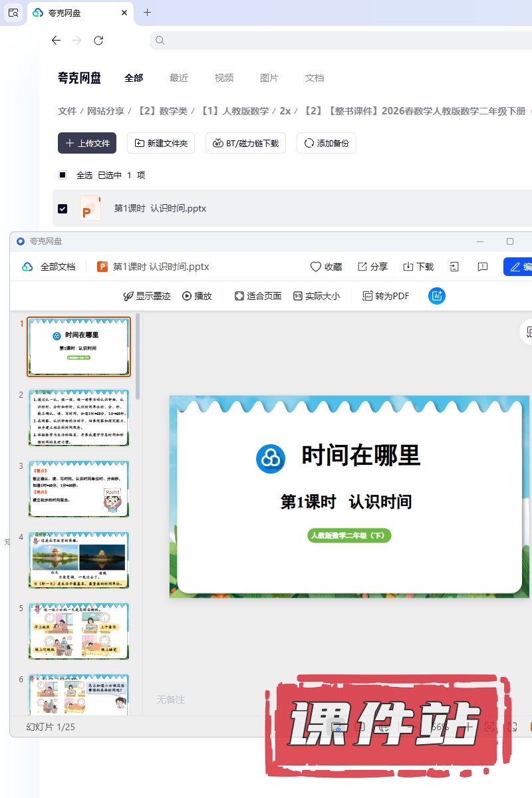
Task: Click the browser reload icon
Action: pyautogui.click(x=98, y=41)
